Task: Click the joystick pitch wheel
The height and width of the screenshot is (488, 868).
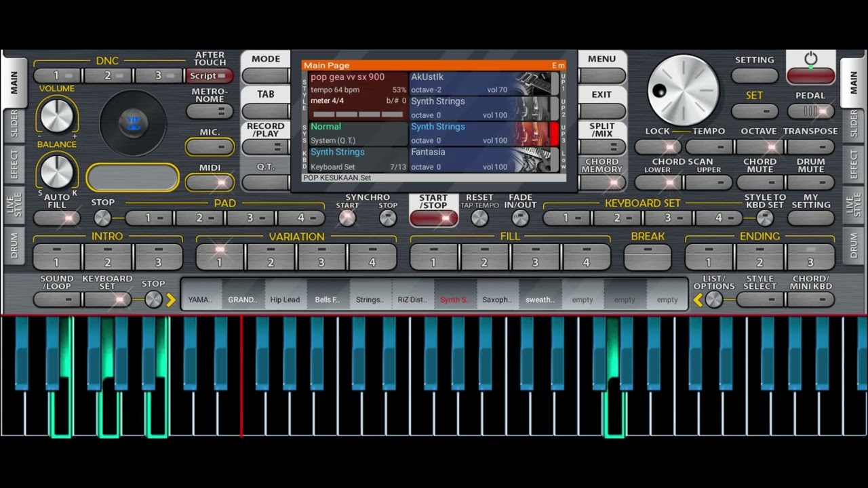Action: 133,123
